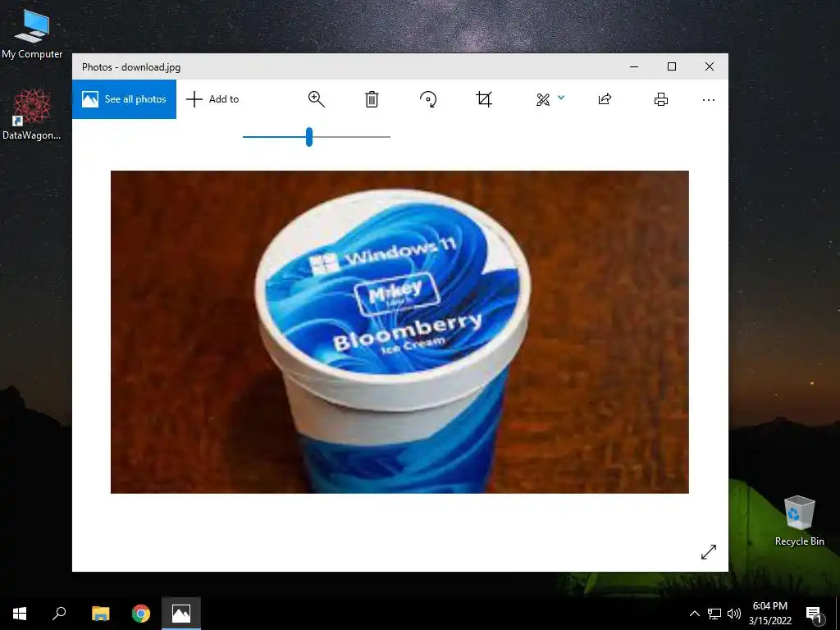Click the ice cream photo
840x630 pixels.
point(399,331)
